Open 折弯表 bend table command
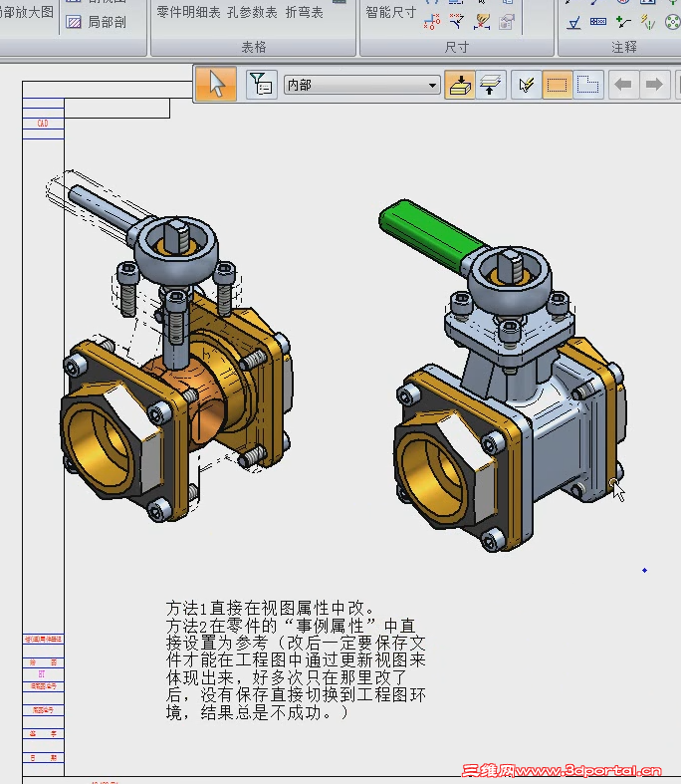This screenshot has height=784, width=681. [x=305, y=12]
